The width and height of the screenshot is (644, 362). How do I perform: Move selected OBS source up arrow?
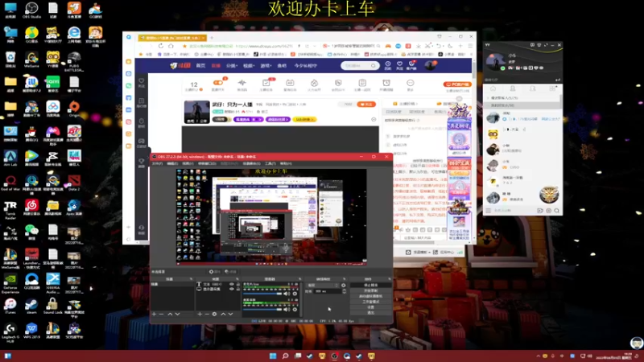coord(223,314)
